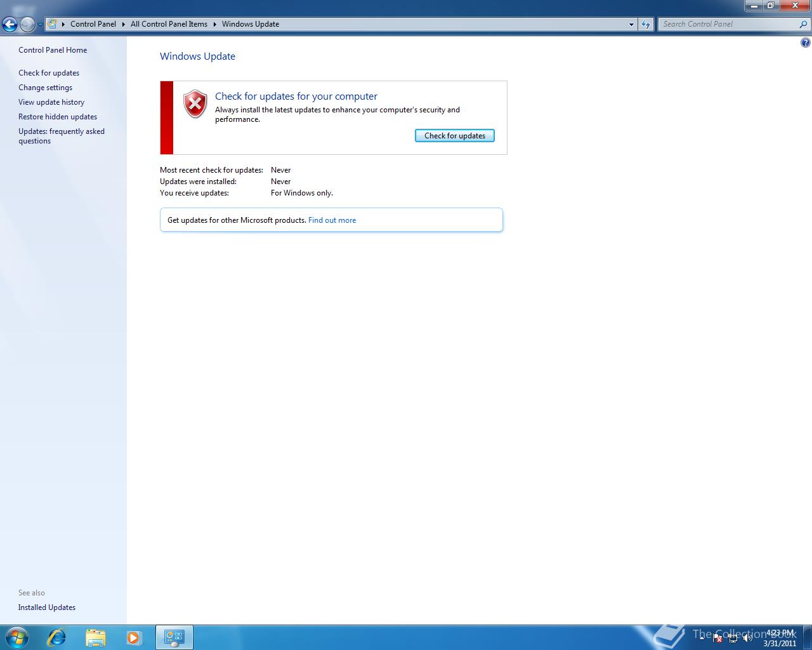This screenshot has width=812, height=650.
Task: Click the Control Panel taskbar button
Action: click(174, 637)
